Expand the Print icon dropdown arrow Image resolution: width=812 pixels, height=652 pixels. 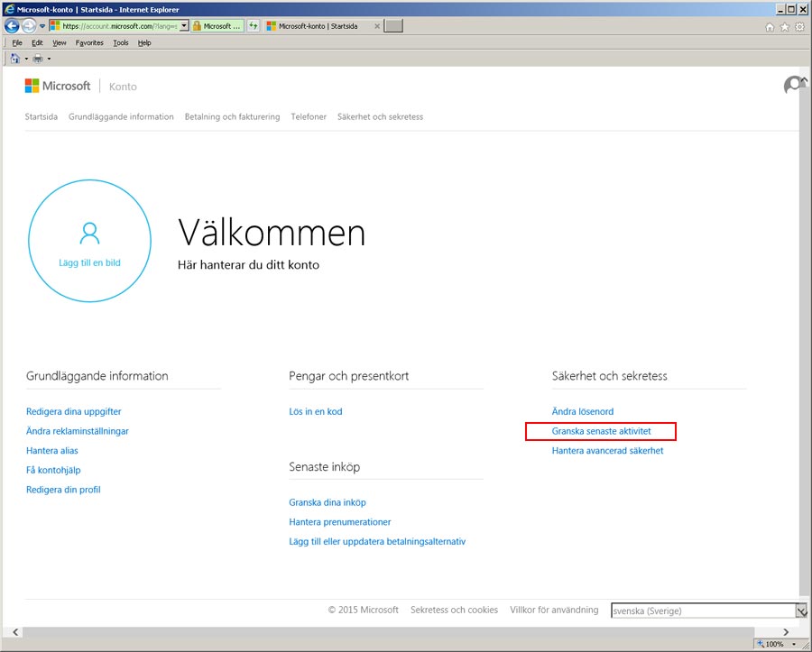click(x=50, y=59)
